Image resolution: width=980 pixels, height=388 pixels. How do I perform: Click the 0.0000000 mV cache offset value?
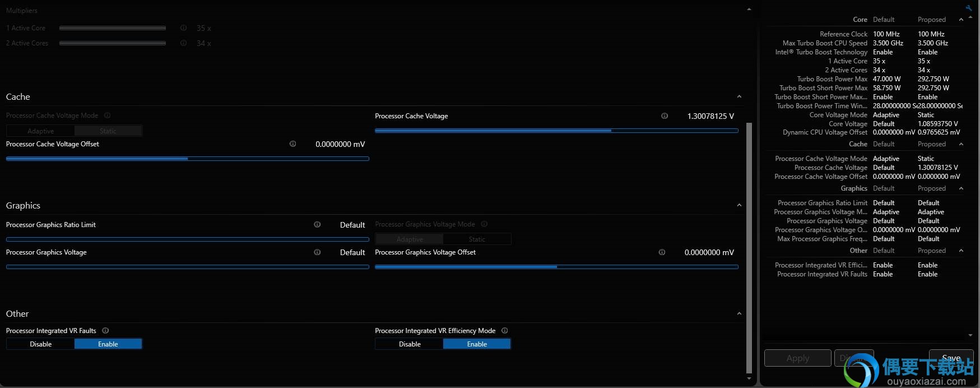340,144
